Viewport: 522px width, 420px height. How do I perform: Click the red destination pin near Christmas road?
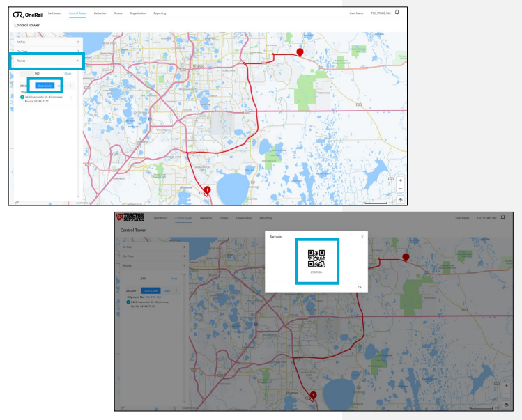[300, 52]
